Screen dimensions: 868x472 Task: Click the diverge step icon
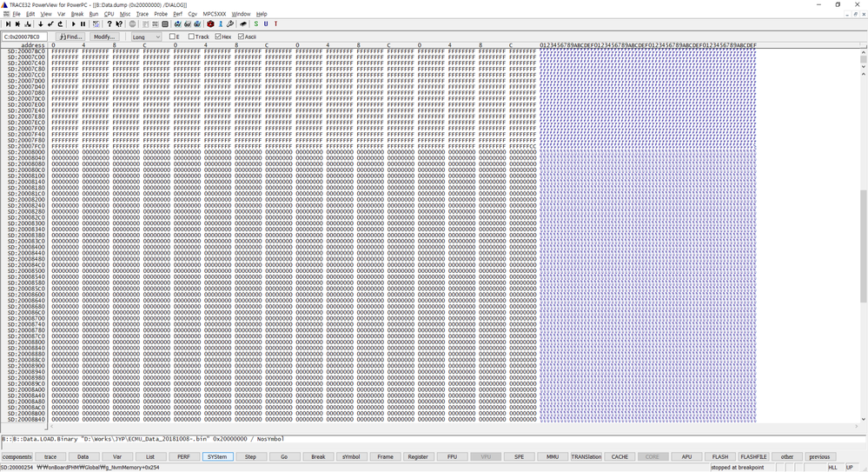click(x=28, y=23)
